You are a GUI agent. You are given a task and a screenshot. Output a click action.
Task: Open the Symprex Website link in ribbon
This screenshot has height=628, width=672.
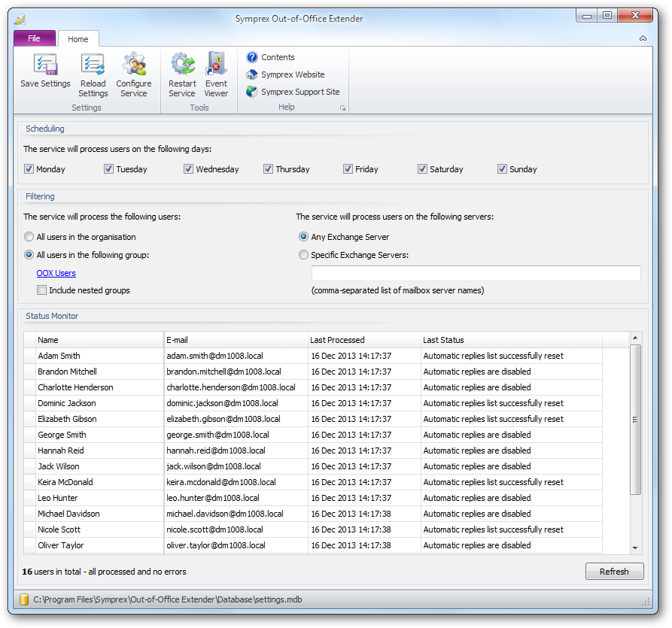(x=285, y=74)
